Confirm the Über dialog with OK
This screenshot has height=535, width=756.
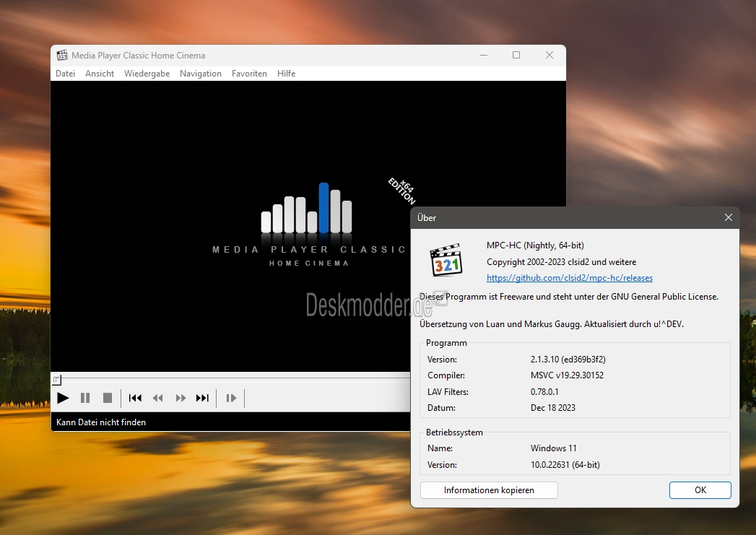700,490
